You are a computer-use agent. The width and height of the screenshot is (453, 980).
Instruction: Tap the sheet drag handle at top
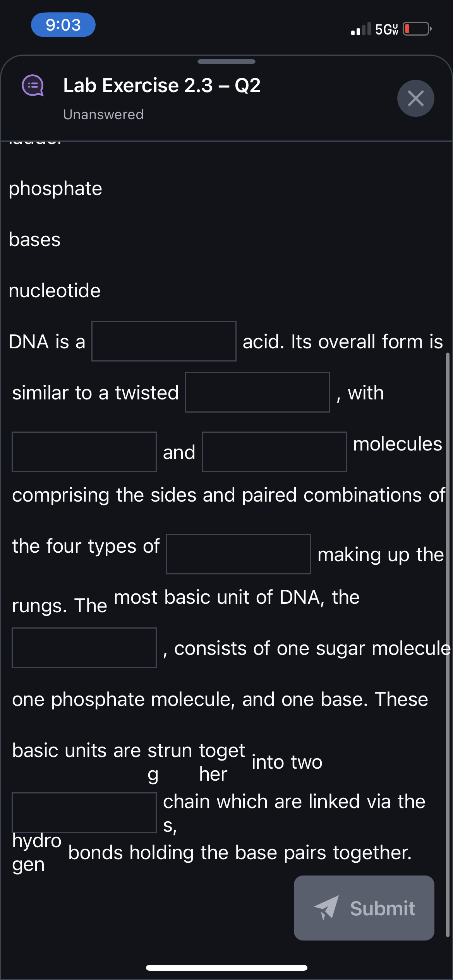coord(226,62)
